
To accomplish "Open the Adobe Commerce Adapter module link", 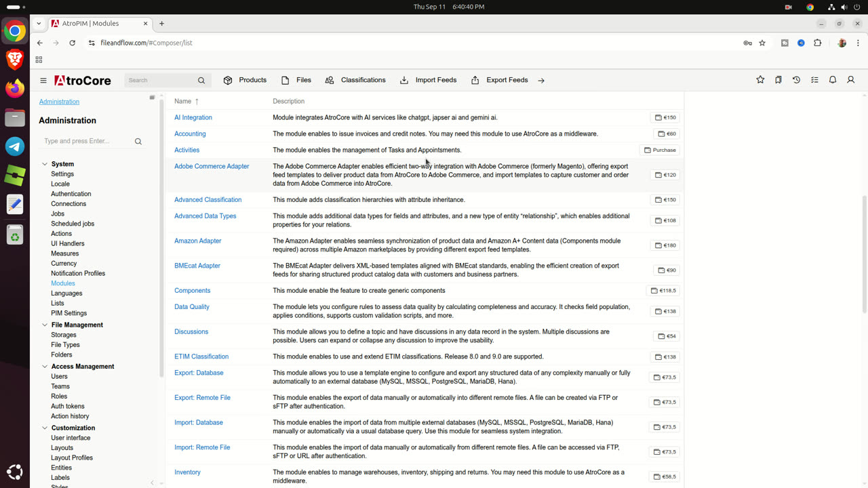I will pyautogui.click(x=212, y=166).
